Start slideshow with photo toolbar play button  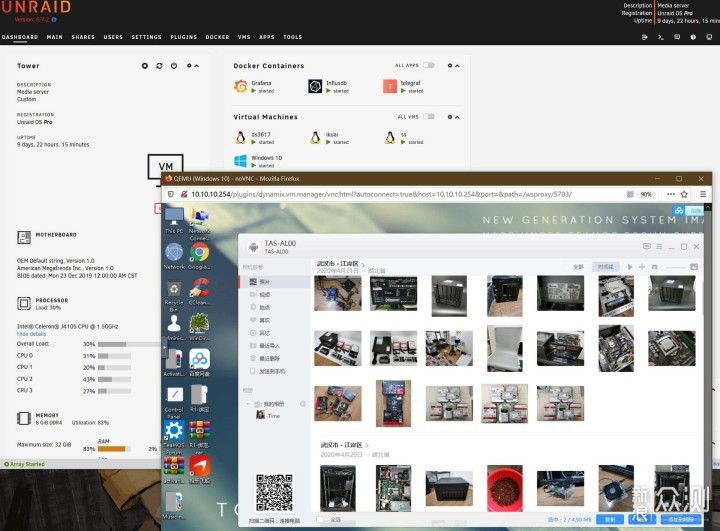[x=630, y=267]
